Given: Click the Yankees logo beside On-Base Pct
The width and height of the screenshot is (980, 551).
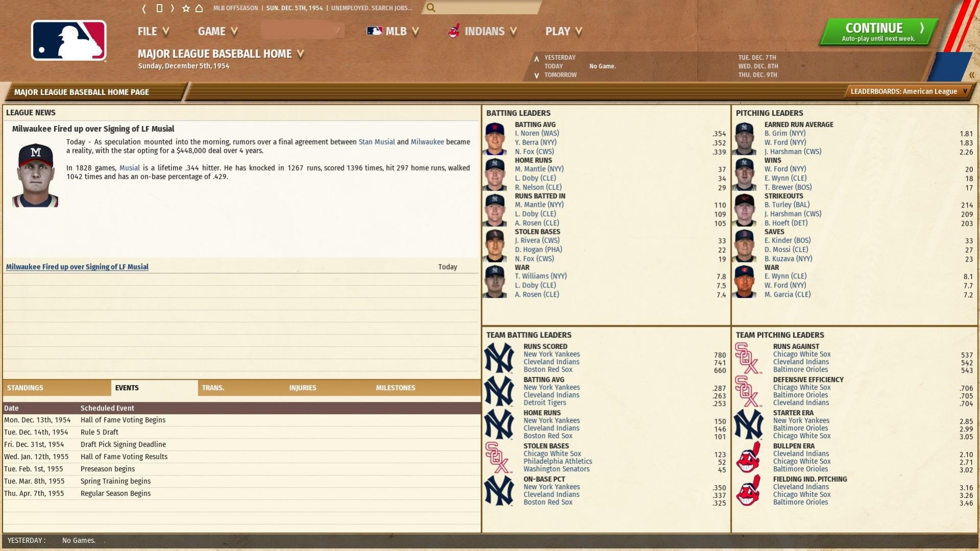Looking at the screenshot, I should pyautogui.click(x=499, y=491).
